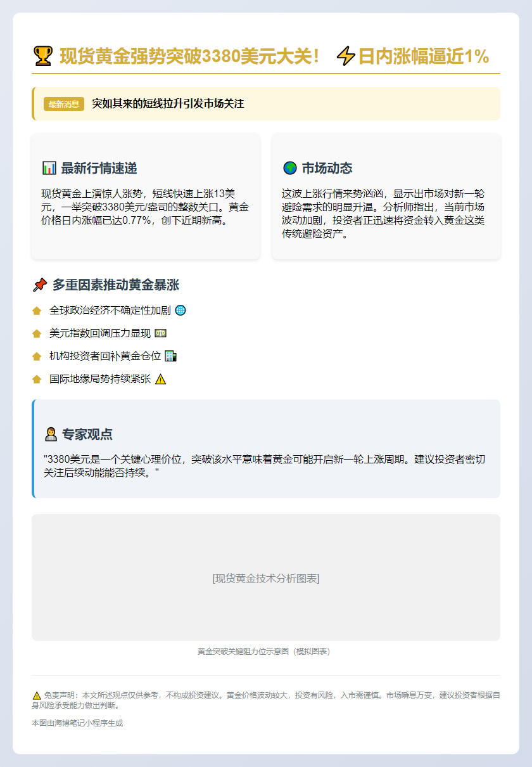The height and width of the screenshot is (767, 532).
Task: Click list item 美元指数回调压力显现
Action: (x=100, y=333)
